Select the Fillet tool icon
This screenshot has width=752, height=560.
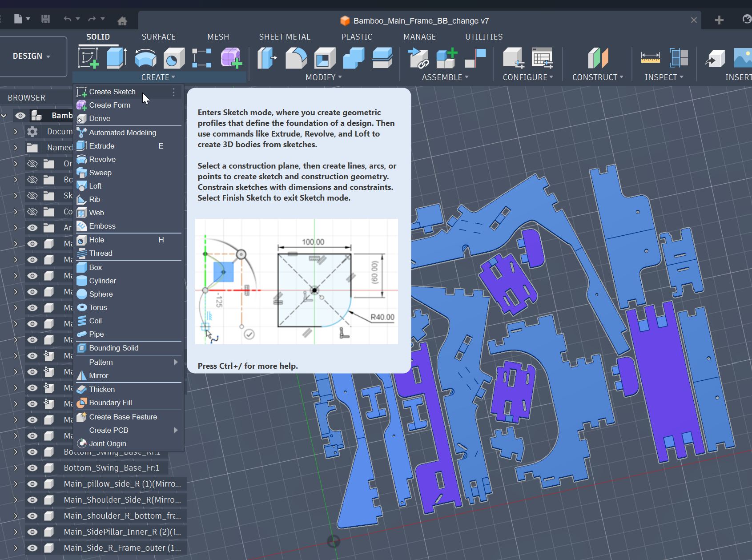point(296,58)
